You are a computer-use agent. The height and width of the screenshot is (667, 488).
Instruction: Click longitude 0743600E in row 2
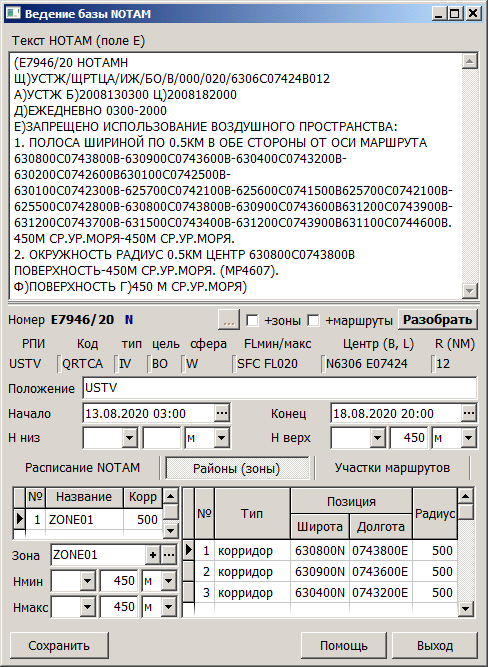(x=380, y=572)
